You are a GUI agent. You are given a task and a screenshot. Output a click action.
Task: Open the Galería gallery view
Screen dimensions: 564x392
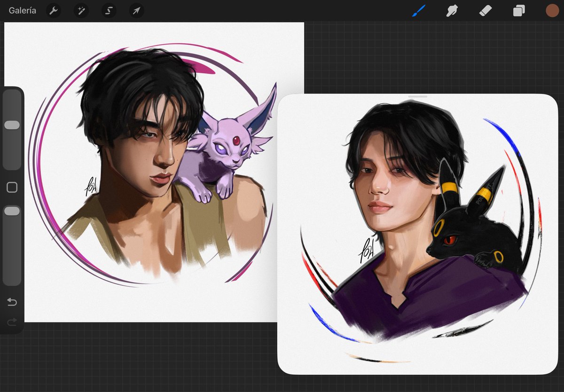[x=22, y=10]
